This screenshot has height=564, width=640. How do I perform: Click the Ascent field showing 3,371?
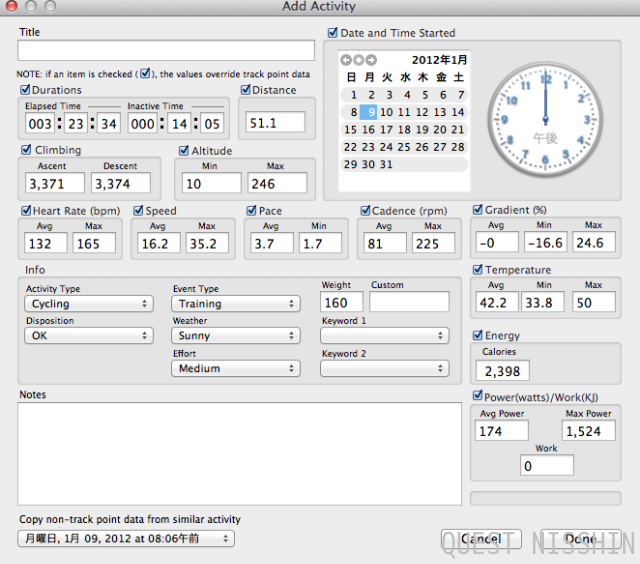55,183
